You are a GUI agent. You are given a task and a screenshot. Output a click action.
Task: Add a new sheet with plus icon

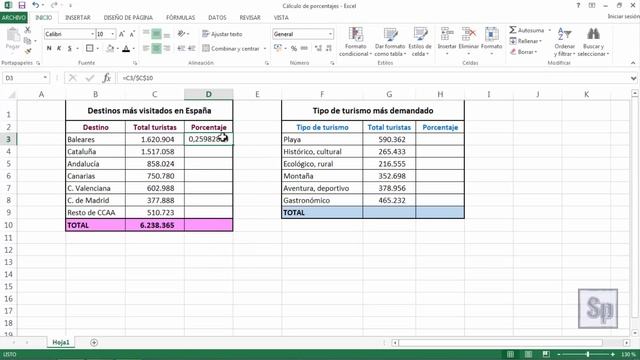tap(94, 342)
